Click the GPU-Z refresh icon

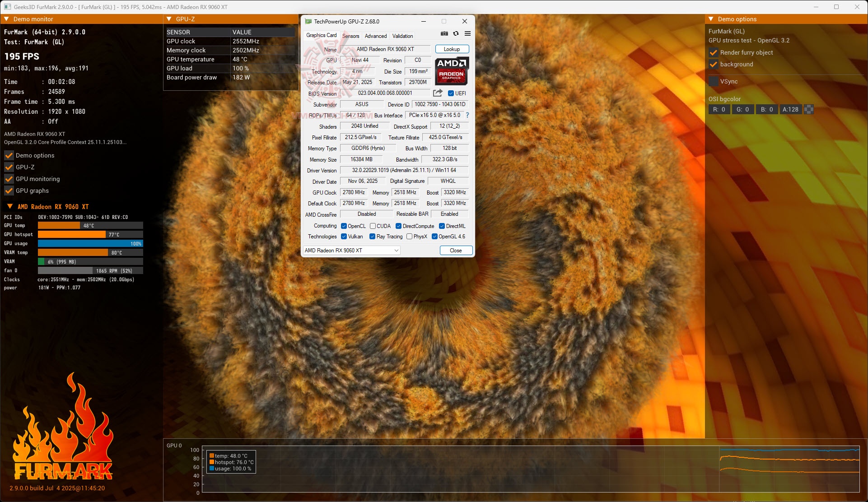[456, 34]
